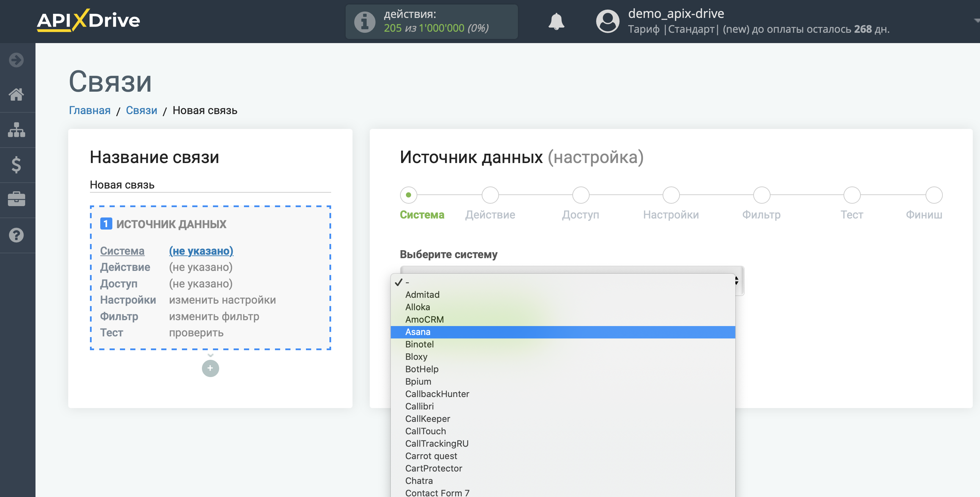Click the user avatar icon
This screenshot has height=497, width=980.
click(x=608, y=21)
